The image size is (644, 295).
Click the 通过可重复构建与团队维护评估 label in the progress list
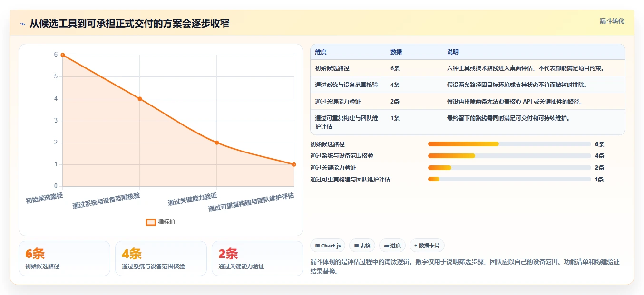(x=350, y=180)
